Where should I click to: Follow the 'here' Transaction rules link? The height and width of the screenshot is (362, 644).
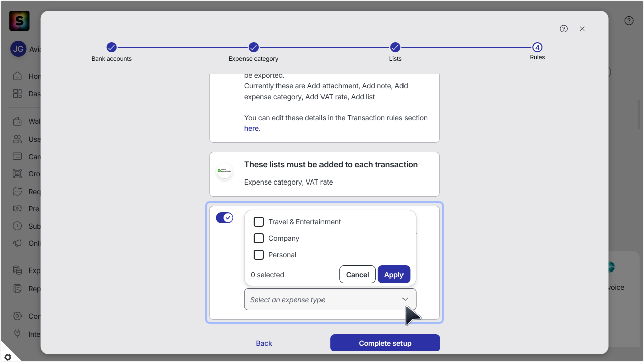(251, 128)
